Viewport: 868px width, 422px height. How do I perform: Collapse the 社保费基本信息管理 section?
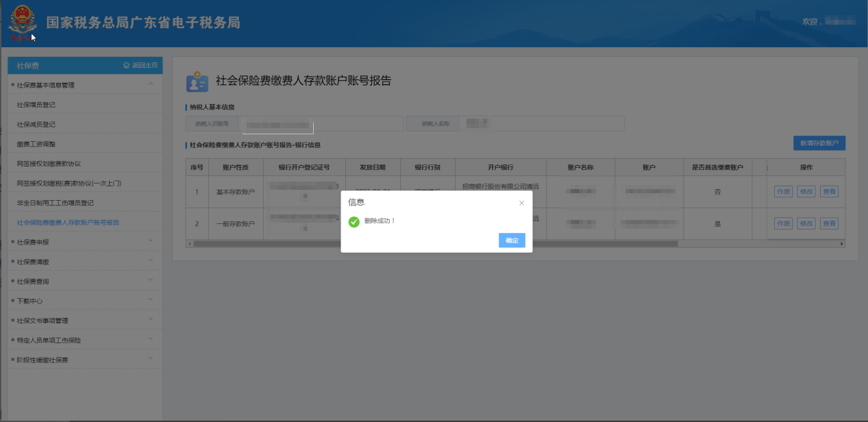[151, 85]
